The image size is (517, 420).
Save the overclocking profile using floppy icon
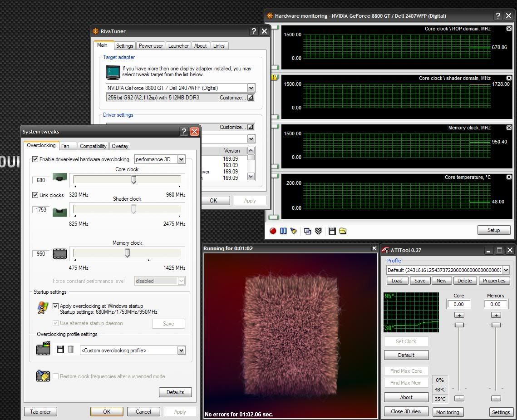[x=60, y=349]
